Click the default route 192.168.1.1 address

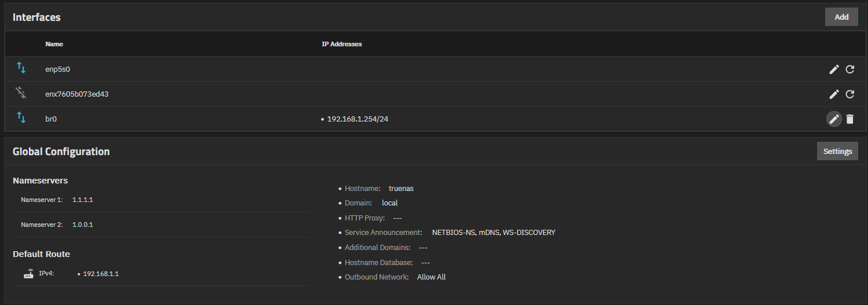pyautogui.click(x=101, y=274)
